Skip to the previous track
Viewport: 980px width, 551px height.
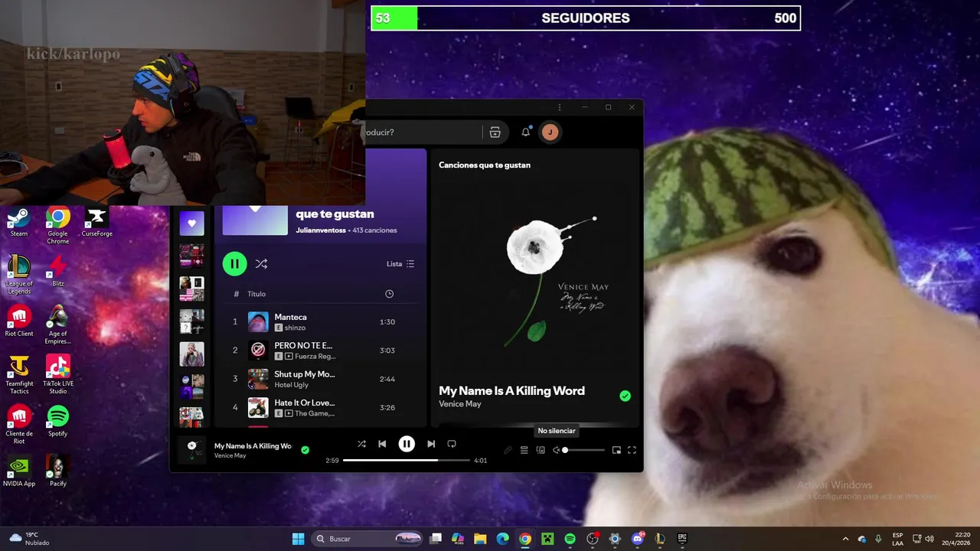click(x=382, y=444)
